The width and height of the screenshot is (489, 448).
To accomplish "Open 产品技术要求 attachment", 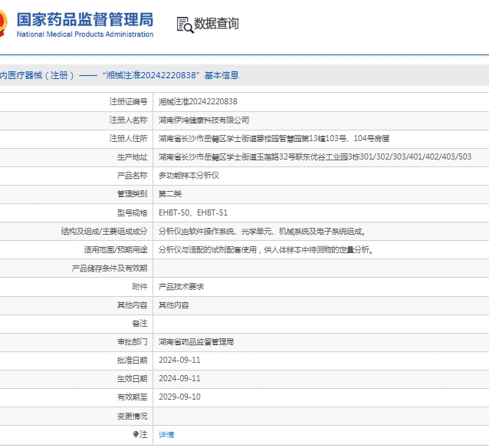I will pyautogui.click(x=181, y=287).
